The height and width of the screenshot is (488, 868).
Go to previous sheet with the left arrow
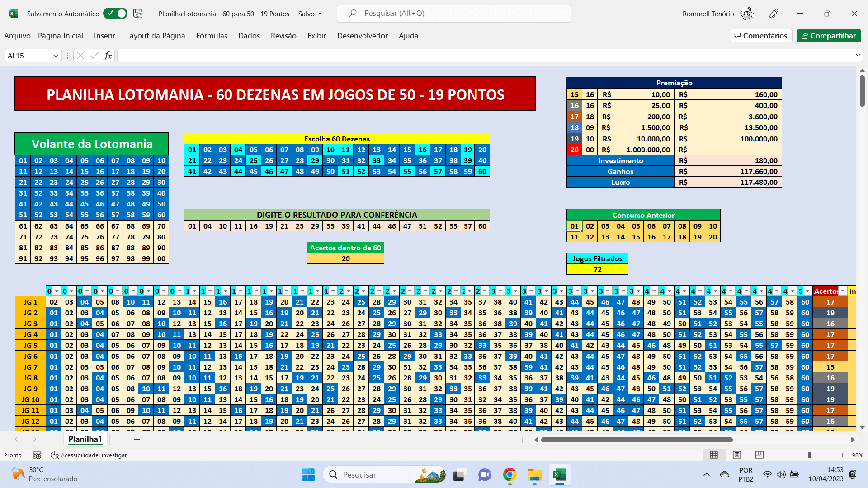click(x=16, y=439)
